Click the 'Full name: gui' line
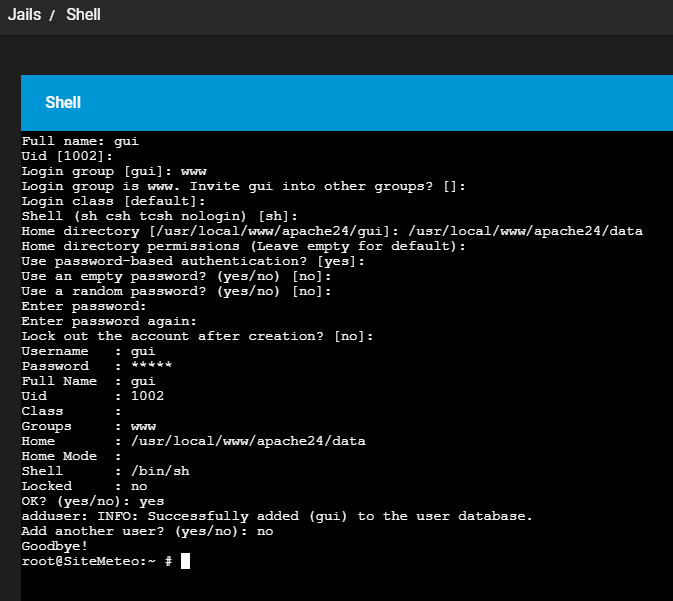The image size is (673, 601). 80,141
